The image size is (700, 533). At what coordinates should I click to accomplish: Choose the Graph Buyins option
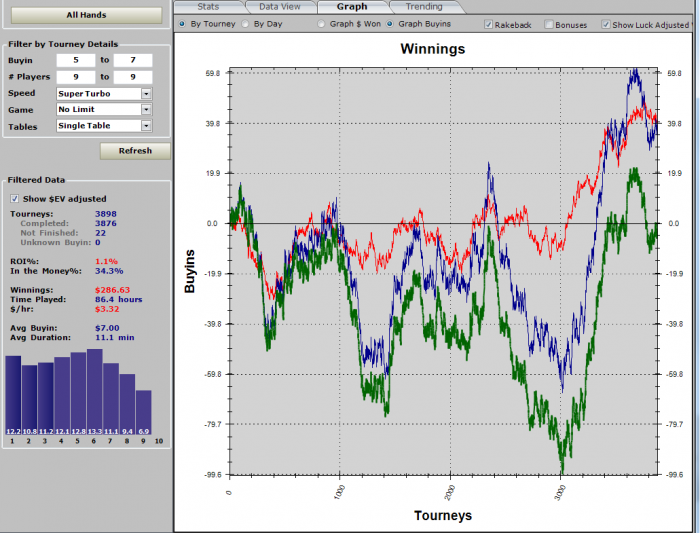390,24
